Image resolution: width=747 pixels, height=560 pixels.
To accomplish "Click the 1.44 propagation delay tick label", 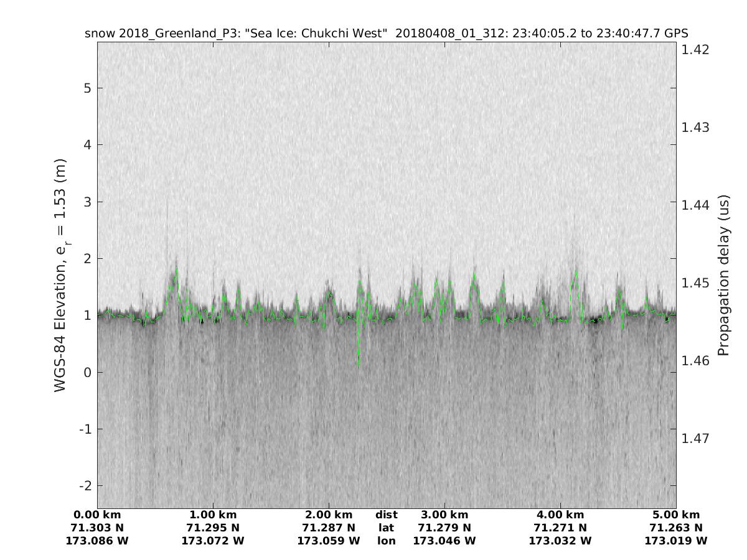I will [697, 205].
